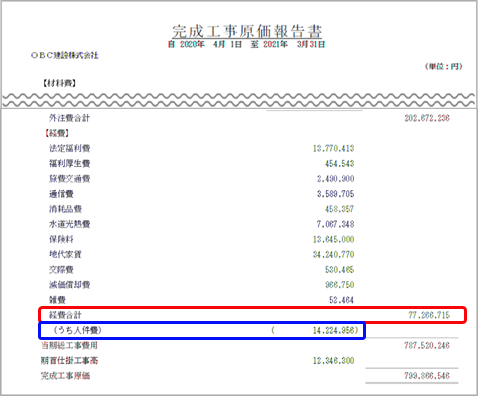Click the amount in the 当期総工事費用 row

[x=427, y=345]
